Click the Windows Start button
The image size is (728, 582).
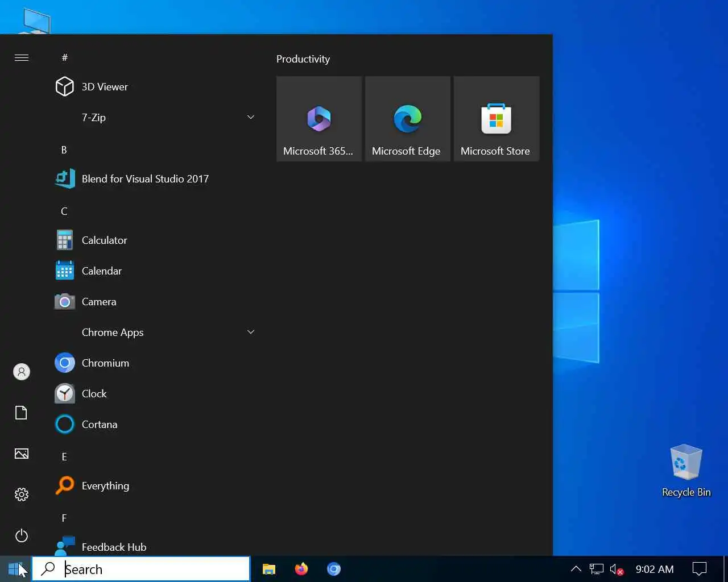coord(15,569)
